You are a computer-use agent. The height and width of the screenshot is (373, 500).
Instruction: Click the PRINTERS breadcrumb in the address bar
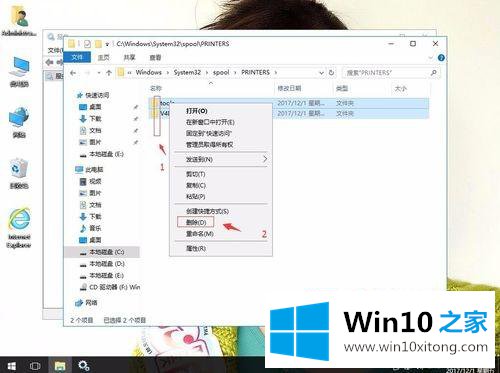coord(255,72)
